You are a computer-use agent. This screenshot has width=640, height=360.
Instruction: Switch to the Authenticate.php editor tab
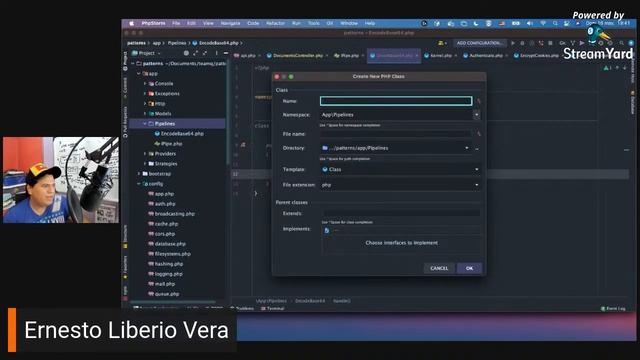[486, 56]
